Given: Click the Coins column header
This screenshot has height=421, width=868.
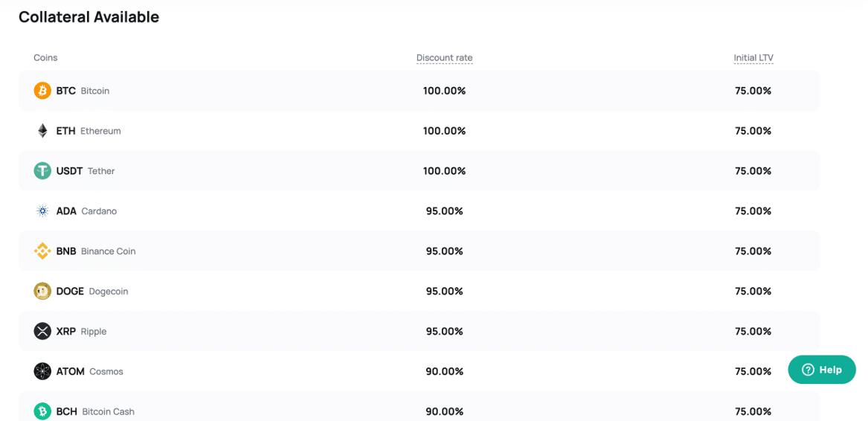Looking at the screenshot, I should (45, 57).
